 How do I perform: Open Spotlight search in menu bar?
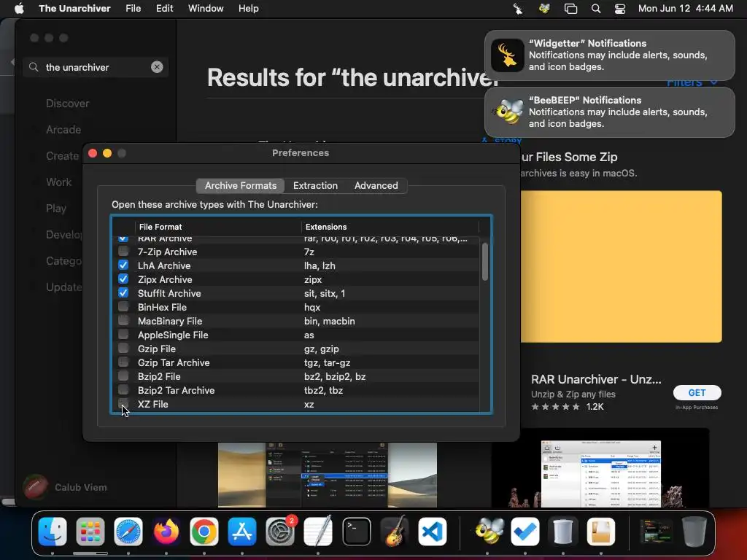(595, 8)
